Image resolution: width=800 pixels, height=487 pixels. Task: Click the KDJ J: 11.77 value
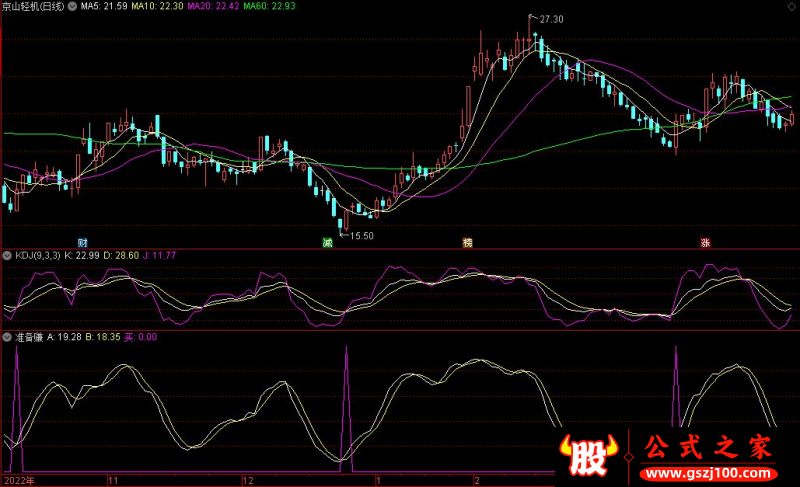[x=157, y=256]
